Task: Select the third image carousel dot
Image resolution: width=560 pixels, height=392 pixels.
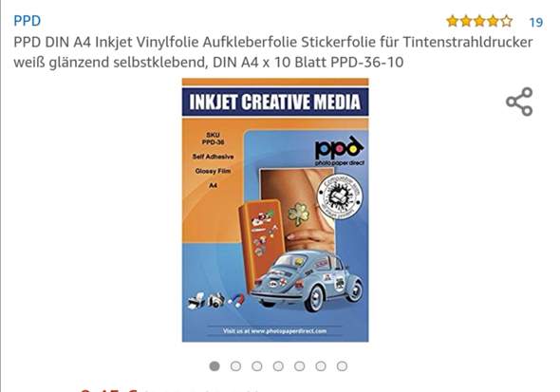Action: (257, 366)
